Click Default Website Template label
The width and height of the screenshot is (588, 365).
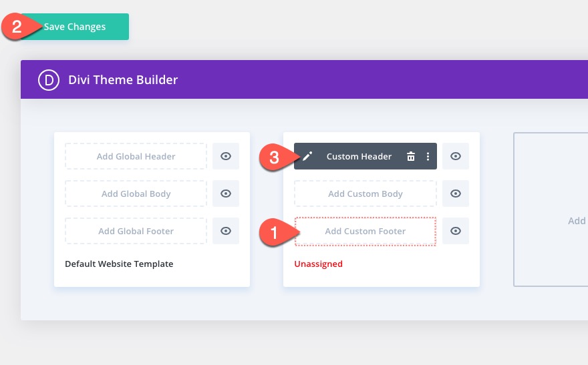coord(119,264)
